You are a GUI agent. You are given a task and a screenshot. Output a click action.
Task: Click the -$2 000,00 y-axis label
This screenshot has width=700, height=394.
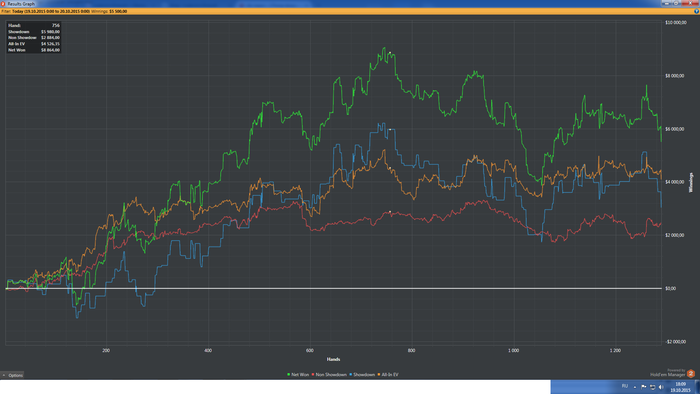point(675,342)
